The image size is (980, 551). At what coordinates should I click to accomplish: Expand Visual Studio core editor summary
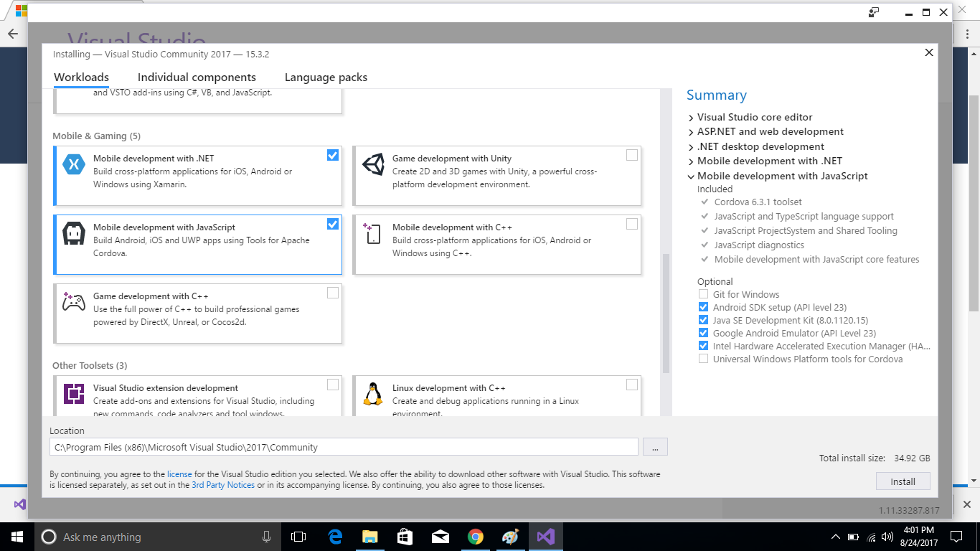coord(691,118)
